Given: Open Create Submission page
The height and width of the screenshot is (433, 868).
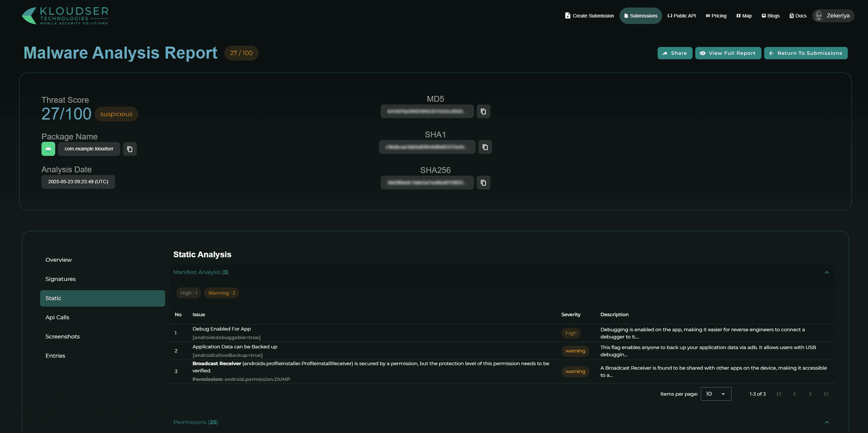Looking at the screenshot, I should [589, 16].
